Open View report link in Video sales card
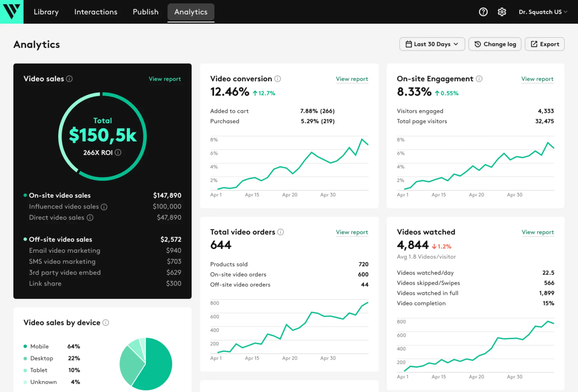The image size is (578, 392). click(x=165, y=79)
